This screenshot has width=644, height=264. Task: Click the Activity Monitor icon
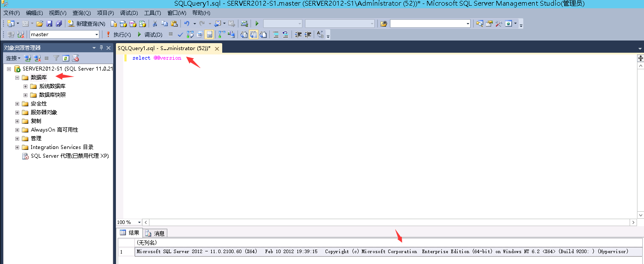pyautogui.click(x=244, y=24)
